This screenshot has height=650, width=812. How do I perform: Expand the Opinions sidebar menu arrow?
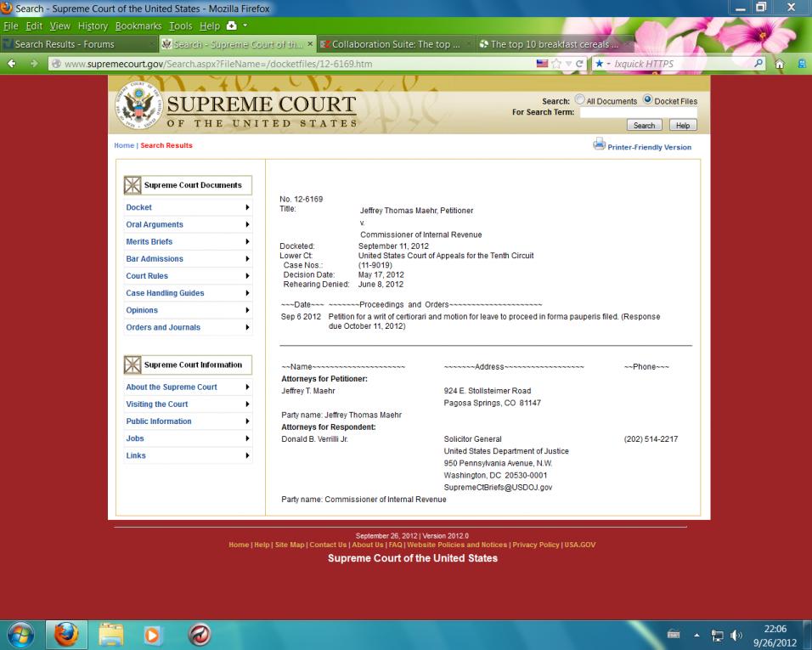pos(247,310)
